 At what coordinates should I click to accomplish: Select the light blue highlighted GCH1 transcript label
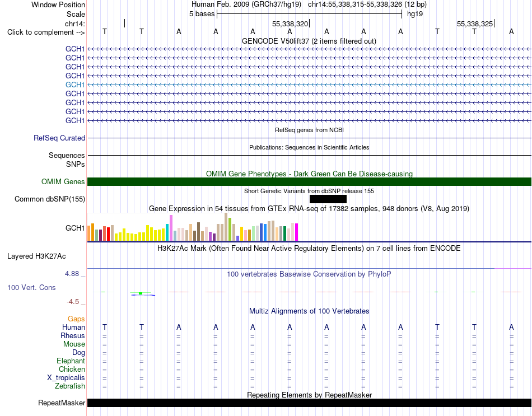(74, 85)
